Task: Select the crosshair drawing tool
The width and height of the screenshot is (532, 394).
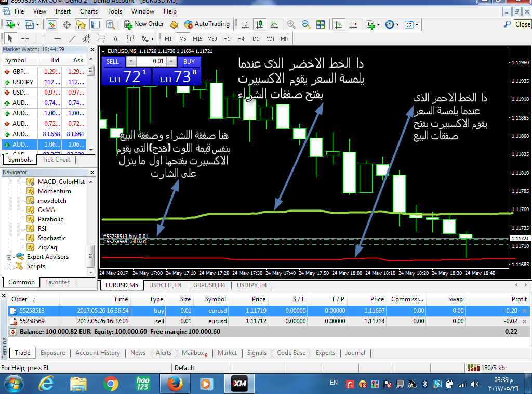Action: click(25, 38)
